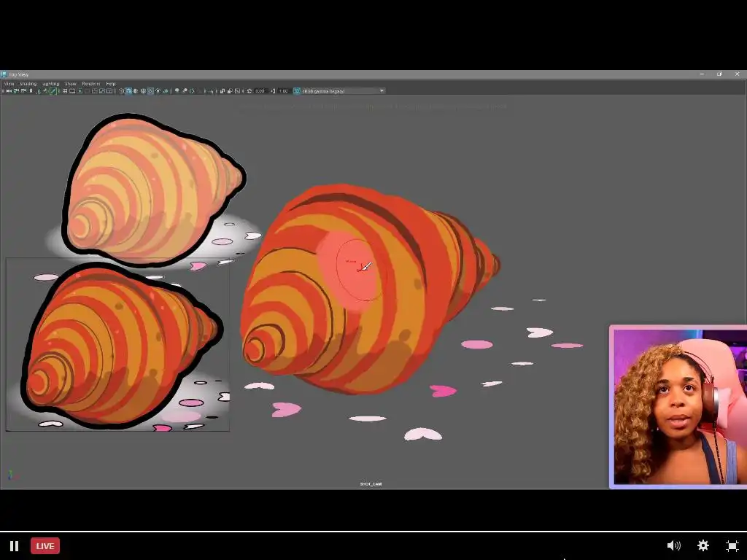Toggle the Screen Space Ambient Occlusion icon
The height and width of the screenshot is (560, 747).
click(177, 91)
